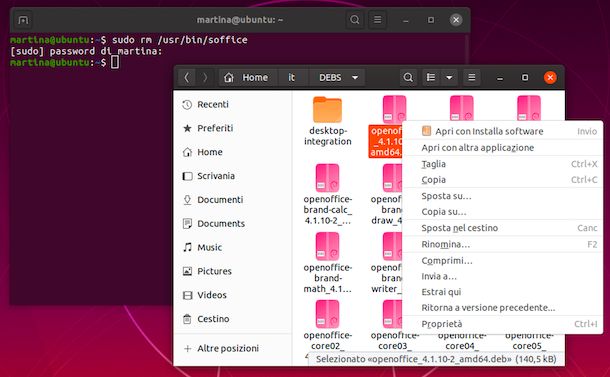The height and width of the screenshot is (377, 610).
Task: Choose Rinomina... in the context menu
Action: (503, 244)
